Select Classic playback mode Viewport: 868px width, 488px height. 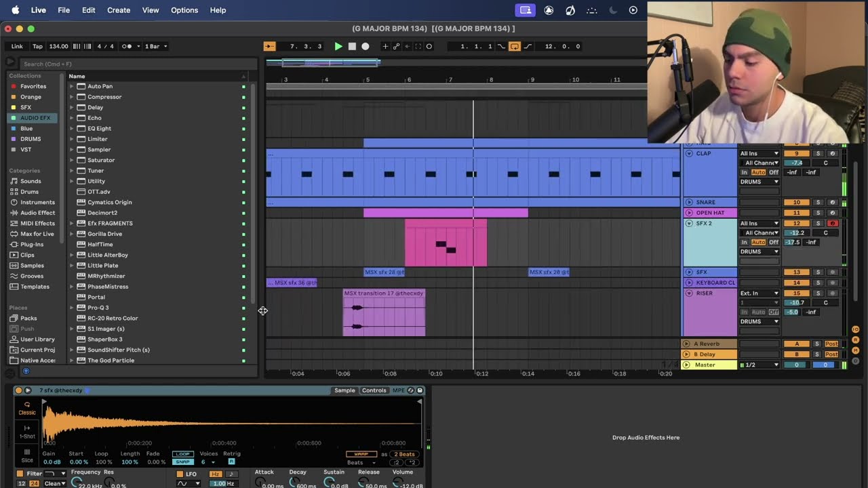[27, 408]
